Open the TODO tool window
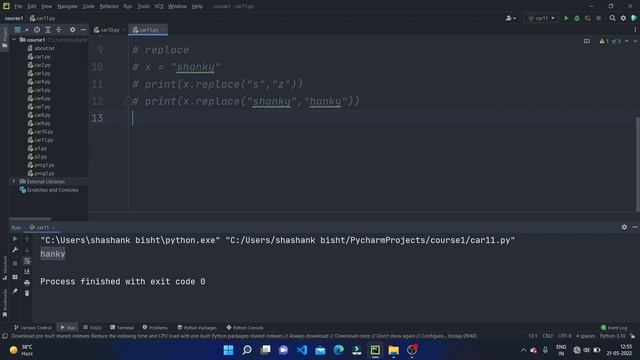Image resolution: width=640 pixels, height=360 pixels. 92,327
